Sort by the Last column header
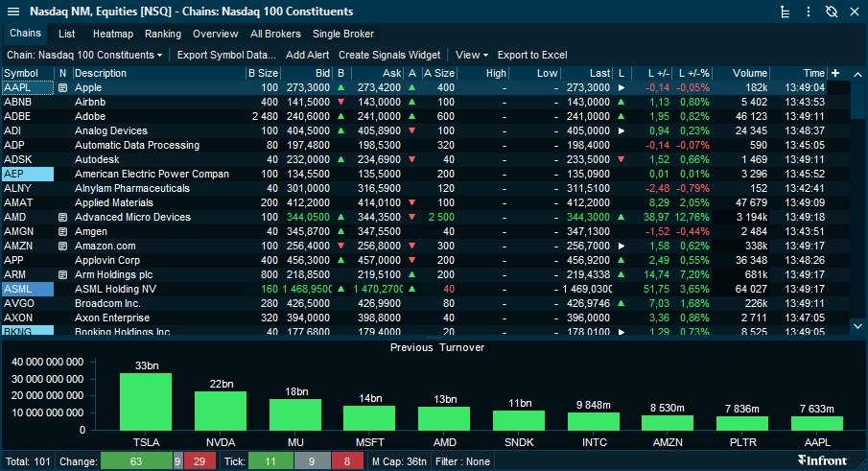 point(586,73)
